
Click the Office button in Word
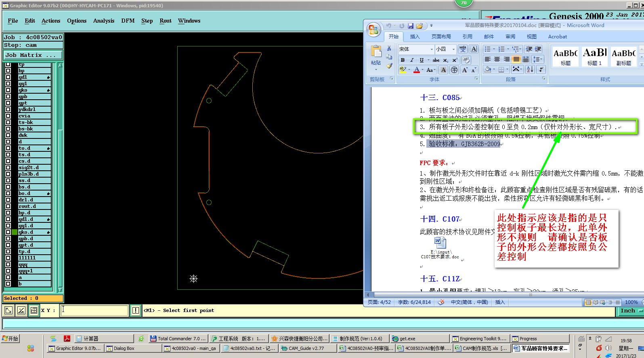tap(373, 30)
